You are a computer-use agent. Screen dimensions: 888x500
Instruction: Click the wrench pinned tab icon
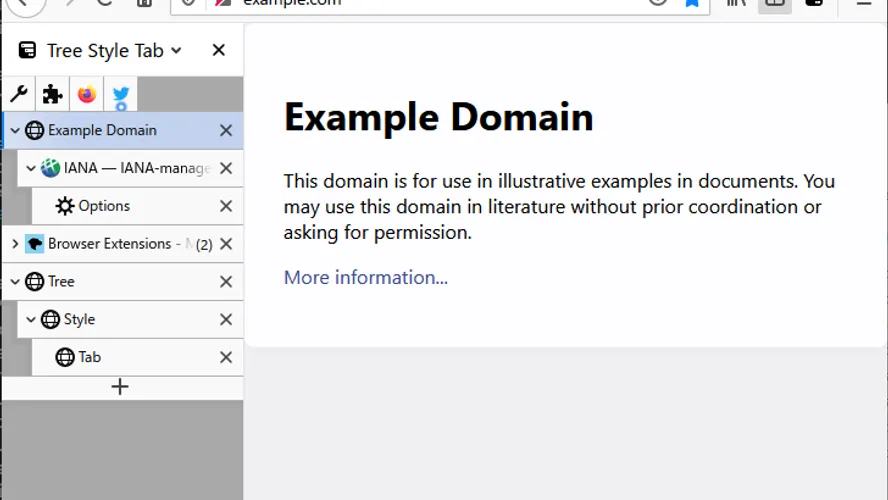pos(18,95)
